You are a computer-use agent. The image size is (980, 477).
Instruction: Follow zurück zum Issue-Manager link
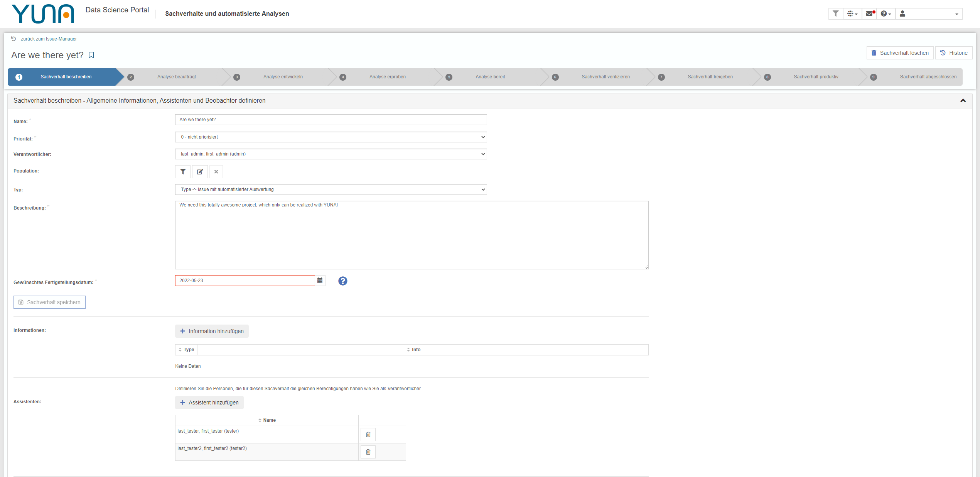(49, 39)
